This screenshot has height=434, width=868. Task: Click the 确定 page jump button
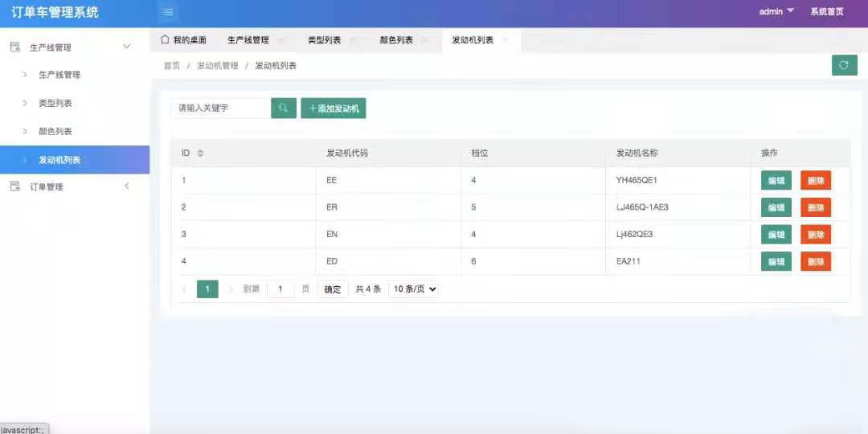(333, 289)
